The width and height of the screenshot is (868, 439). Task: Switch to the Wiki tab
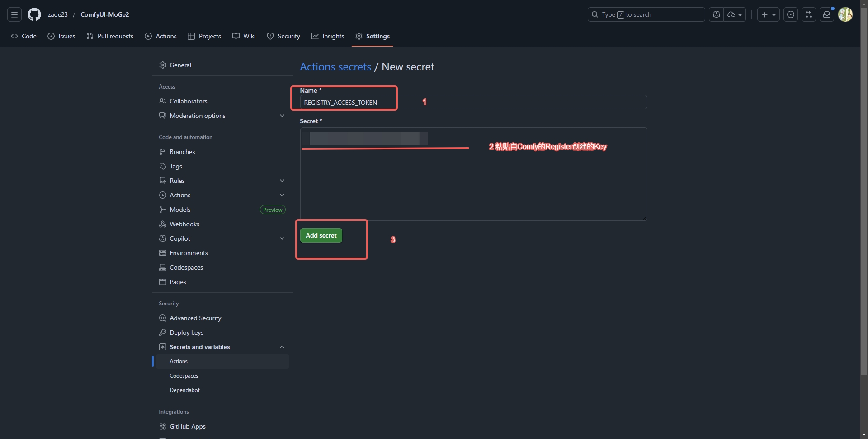click(x=244, y=36)
